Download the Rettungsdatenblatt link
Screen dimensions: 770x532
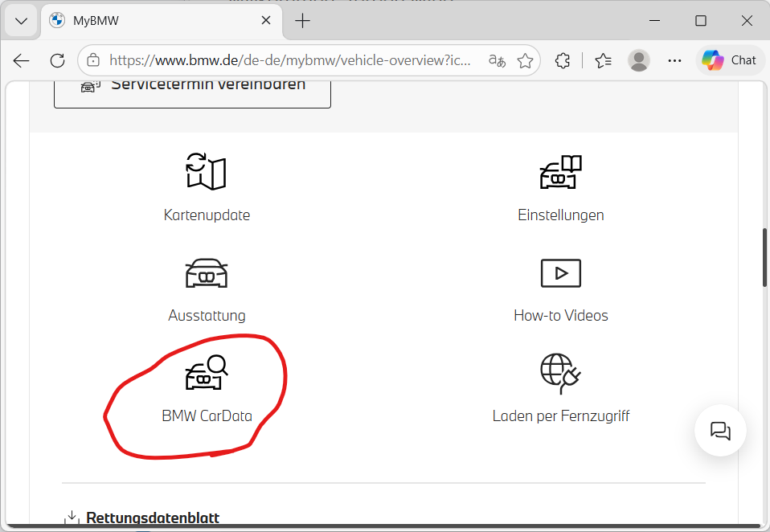point(152,518)
